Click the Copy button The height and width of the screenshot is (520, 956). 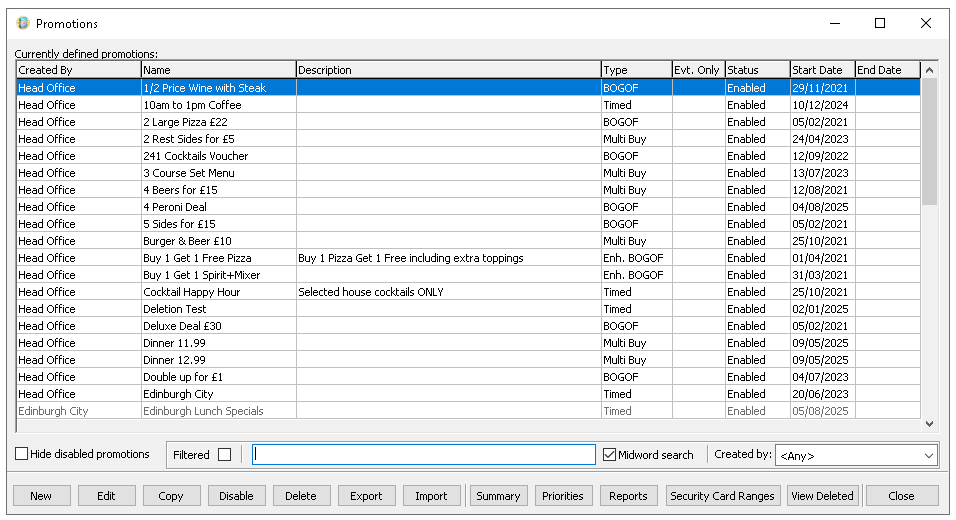[x=171, y=496]
